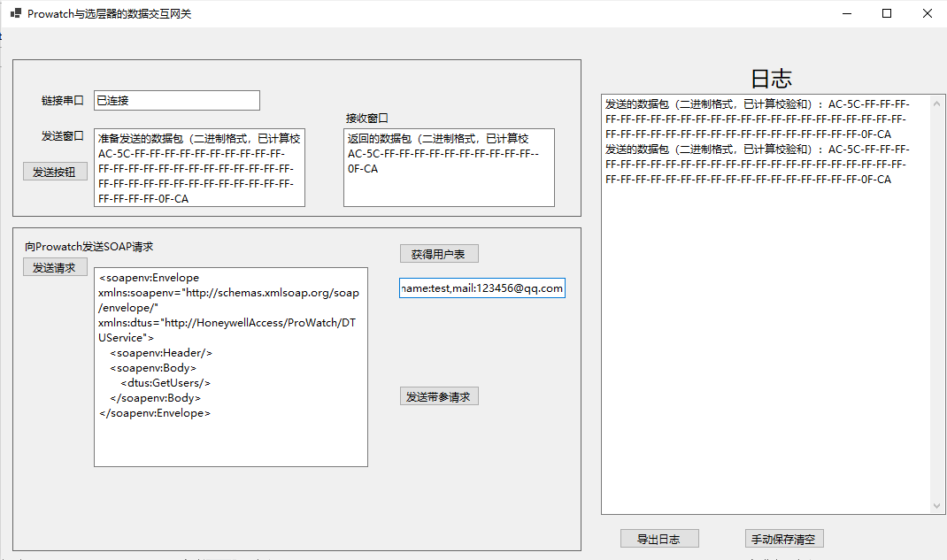947x560 pixels.
Task: Click inside the 接收窗口 returned data box
Action: pyautogui.click(x=449, y=168)
